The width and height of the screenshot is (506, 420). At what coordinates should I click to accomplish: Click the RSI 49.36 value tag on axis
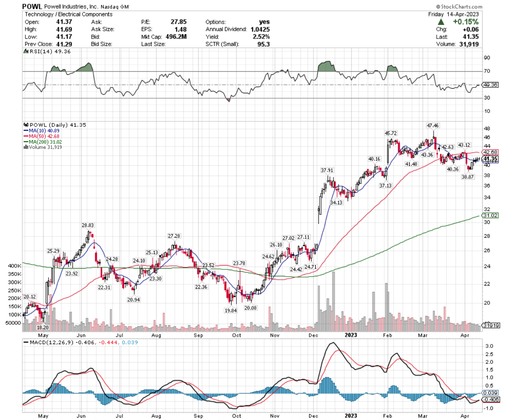[490, 85]
